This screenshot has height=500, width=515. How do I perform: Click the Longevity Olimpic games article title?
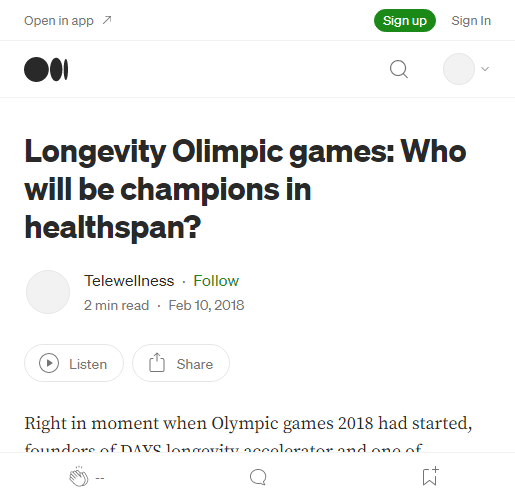click(x=245, y=189)
